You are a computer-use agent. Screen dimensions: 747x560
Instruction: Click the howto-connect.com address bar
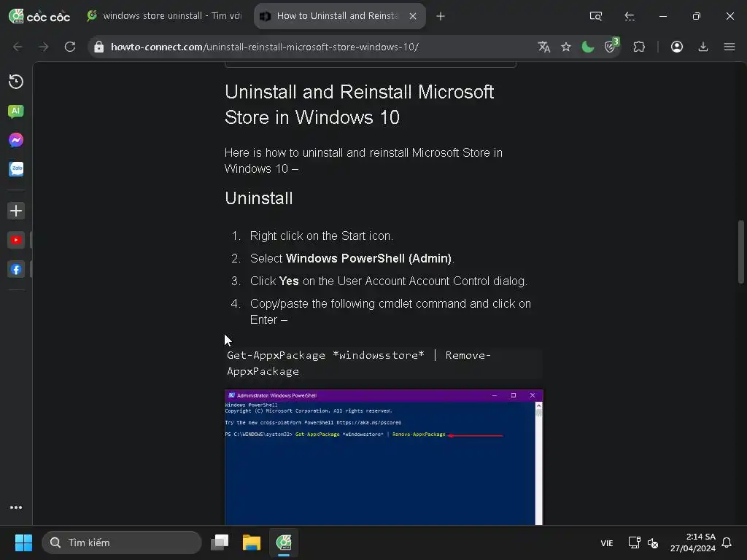coord(314,47)
